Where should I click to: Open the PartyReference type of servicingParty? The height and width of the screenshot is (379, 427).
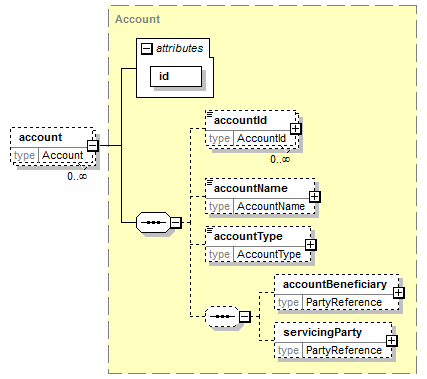tap(344, 350)
